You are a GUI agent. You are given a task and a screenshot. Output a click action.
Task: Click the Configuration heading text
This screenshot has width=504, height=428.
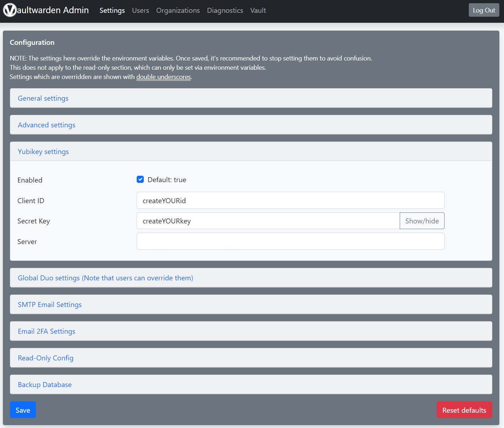tap(32, 42)
